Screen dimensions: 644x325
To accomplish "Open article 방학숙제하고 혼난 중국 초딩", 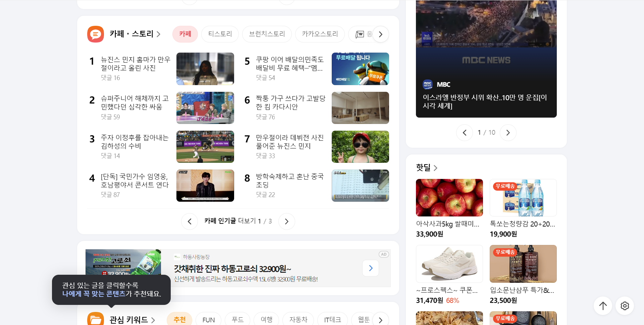I will (290, 181).
